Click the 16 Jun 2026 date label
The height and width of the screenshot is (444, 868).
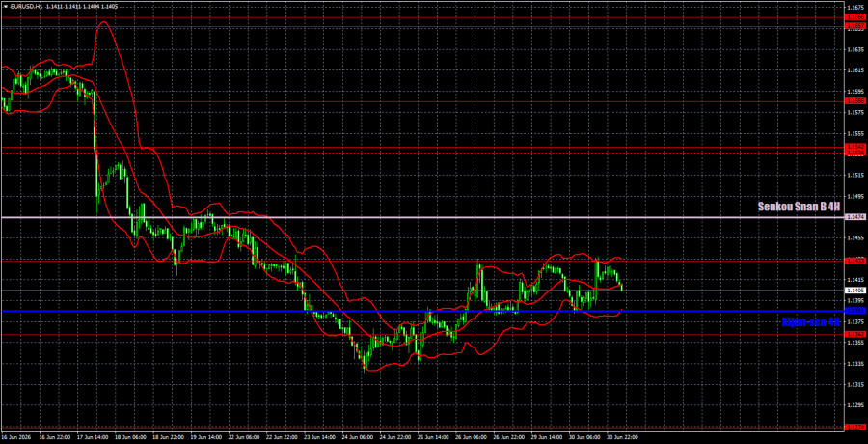(x=14, y=437)
